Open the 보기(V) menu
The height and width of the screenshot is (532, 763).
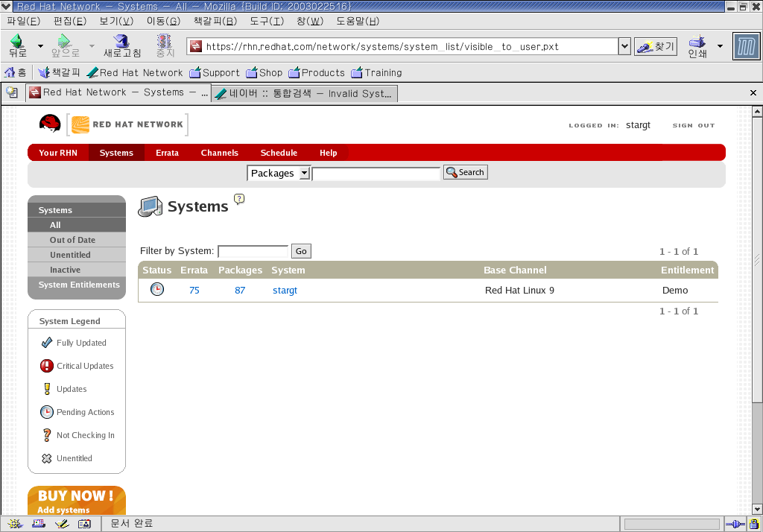tap(116, 21)
